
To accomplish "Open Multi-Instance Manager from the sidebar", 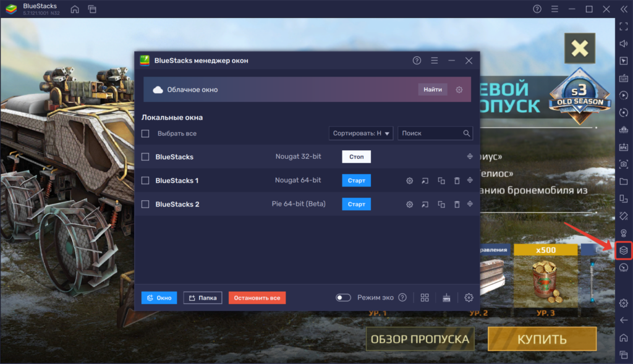I will [624, 250].
